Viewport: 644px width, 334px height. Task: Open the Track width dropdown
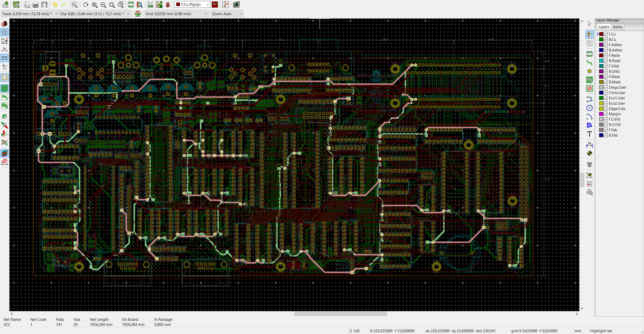(30, 14)
